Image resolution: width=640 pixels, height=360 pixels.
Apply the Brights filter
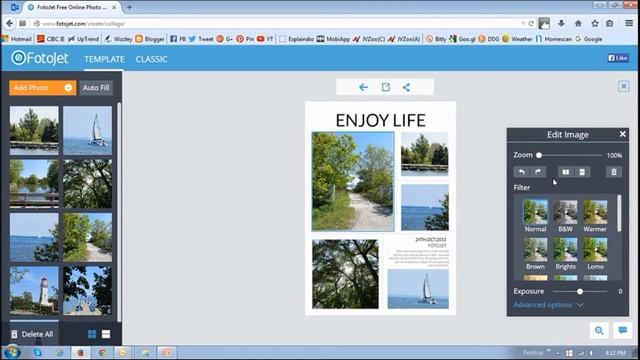coord(565,253)
